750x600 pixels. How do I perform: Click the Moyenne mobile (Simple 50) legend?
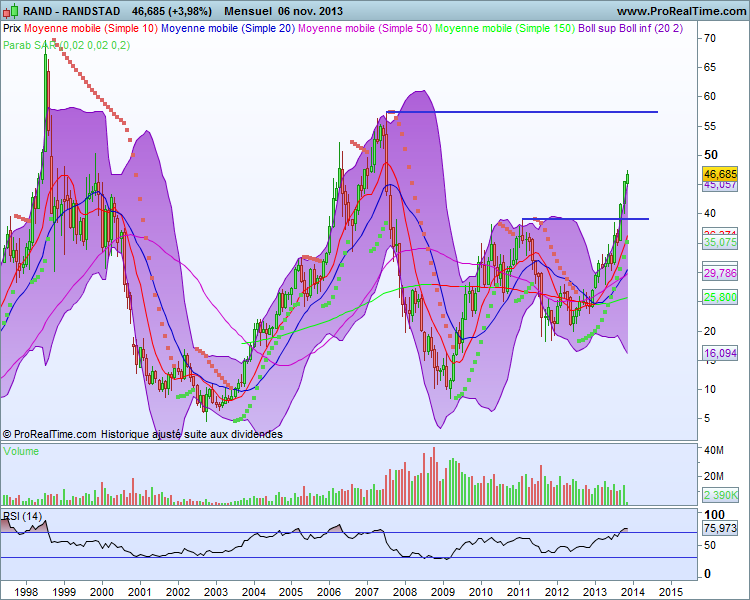click(x=365, y=28)
